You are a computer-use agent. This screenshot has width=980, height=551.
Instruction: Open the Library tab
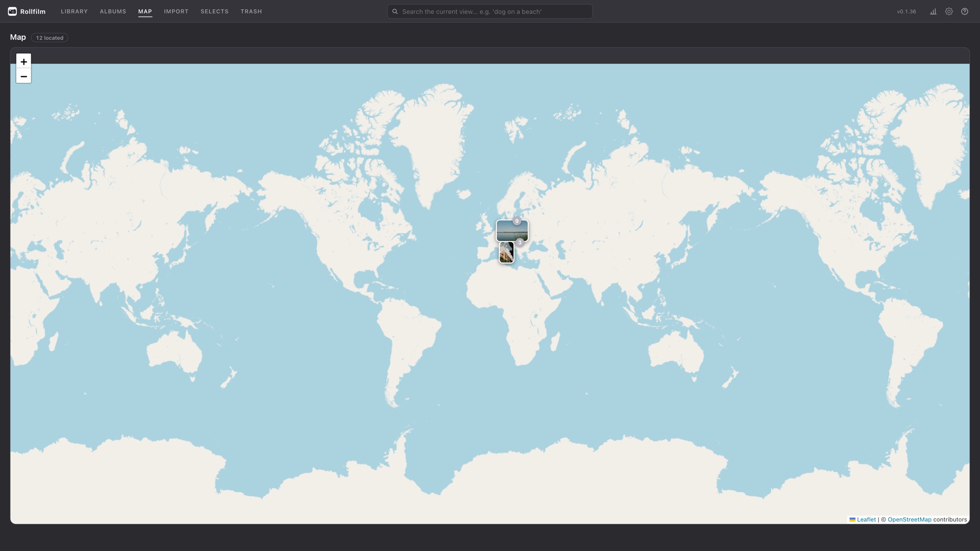[x=74, y=11]
